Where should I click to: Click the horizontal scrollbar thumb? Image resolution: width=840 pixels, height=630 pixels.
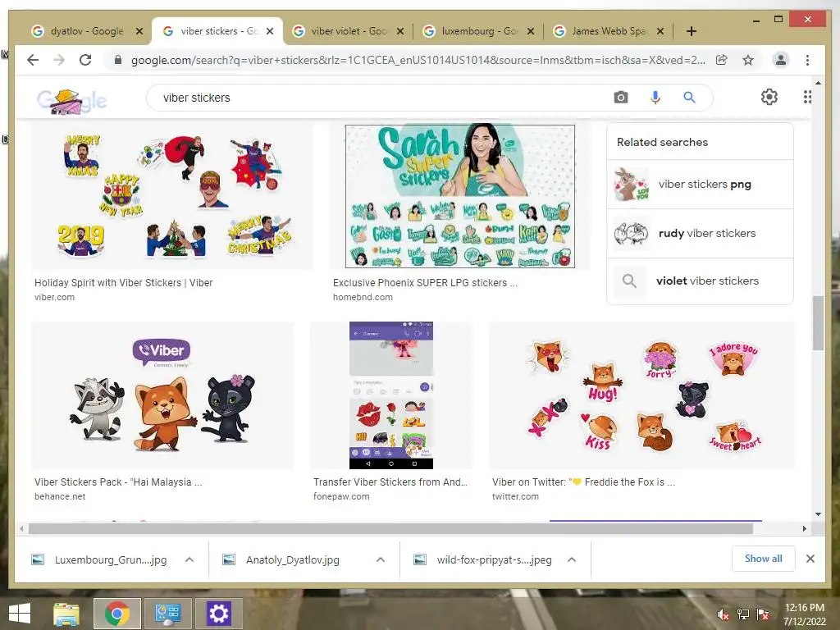[390, 529]
